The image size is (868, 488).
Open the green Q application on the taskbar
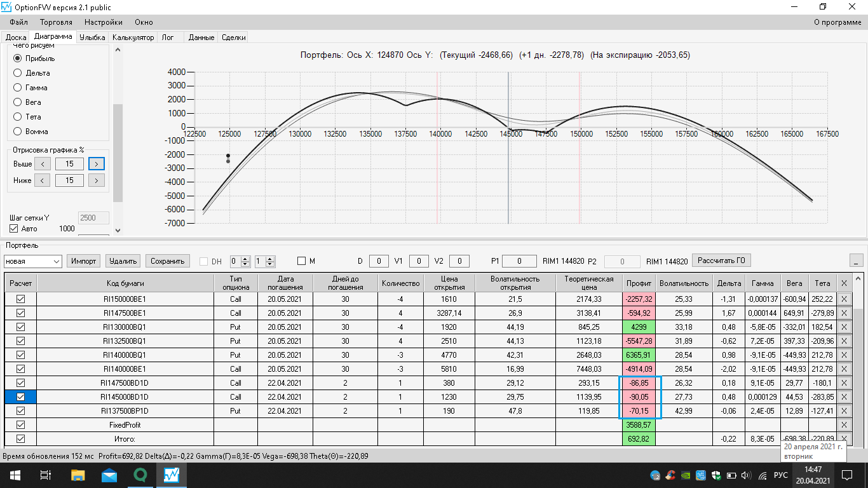tap(140, 475)
